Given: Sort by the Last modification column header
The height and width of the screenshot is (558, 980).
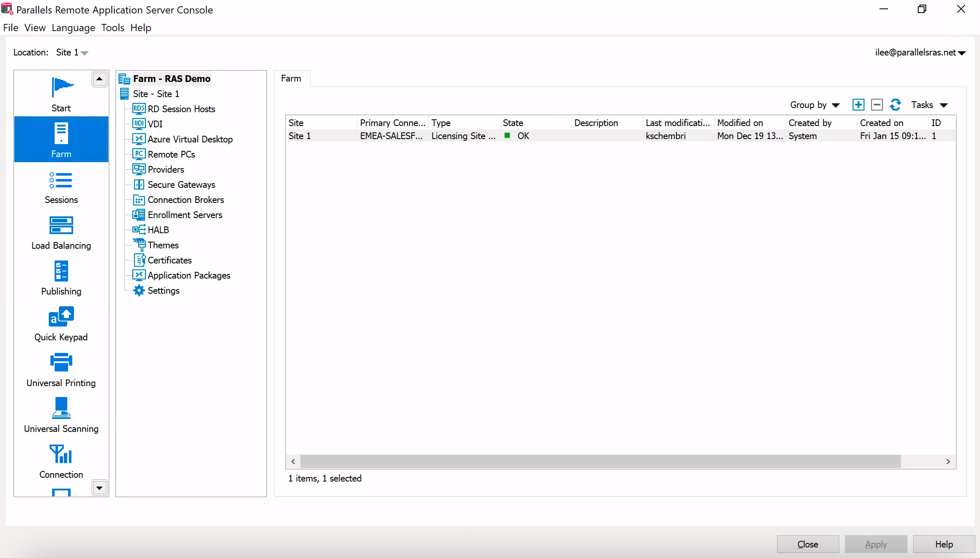Looking at the screenshot, I should click(x=679, y=123).
